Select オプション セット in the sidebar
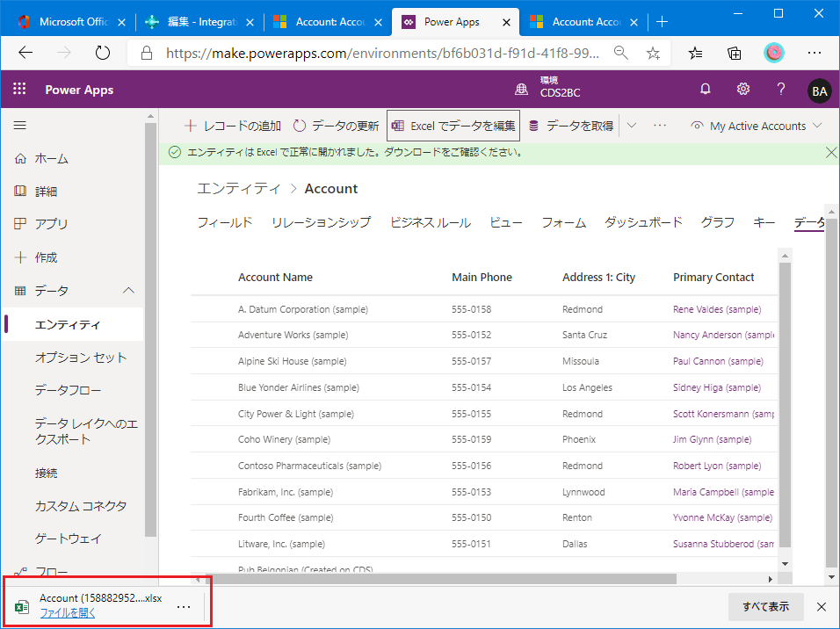The width and height of the screenshot is (840, 629). coord(80,358)
